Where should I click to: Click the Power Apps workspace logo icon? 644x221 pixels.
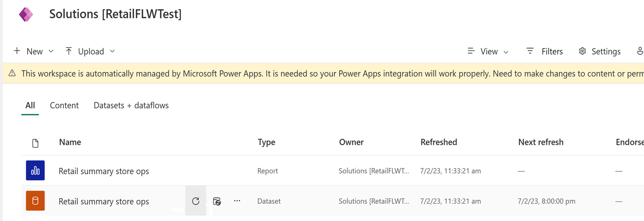coord(26,14)
